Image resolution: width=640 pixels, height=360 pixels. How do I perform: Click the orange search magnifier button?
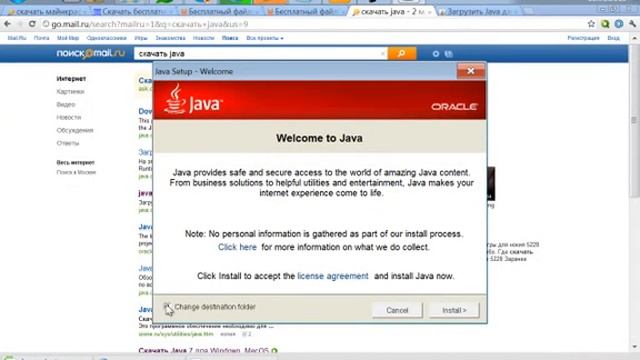tap(402, 53)
